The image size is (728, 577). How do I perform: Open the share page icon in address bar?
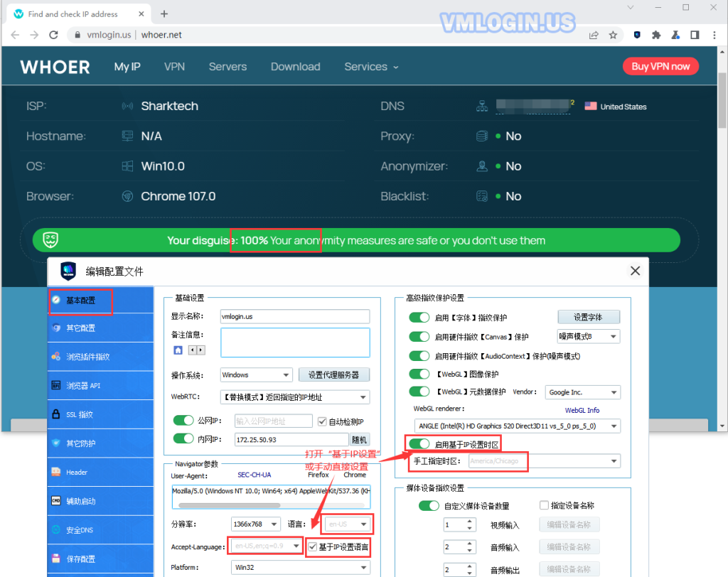[594, 36]
